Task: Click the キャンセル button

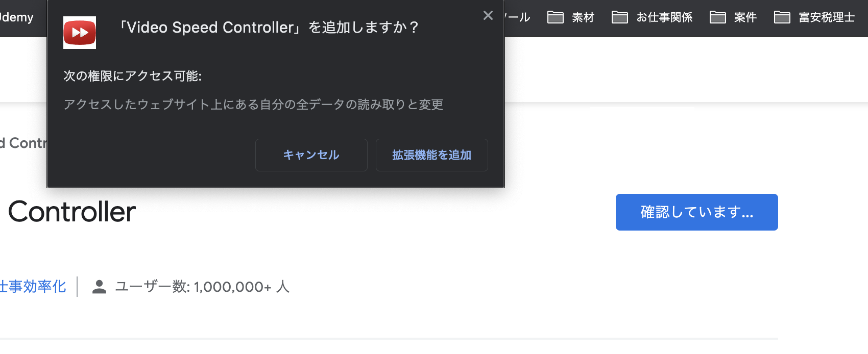Action: (x=311, y=155)
